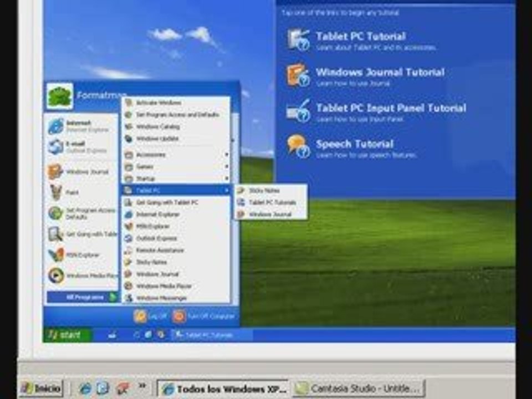Open pinned Internet Explorer in Start menu

coord(82,126)
